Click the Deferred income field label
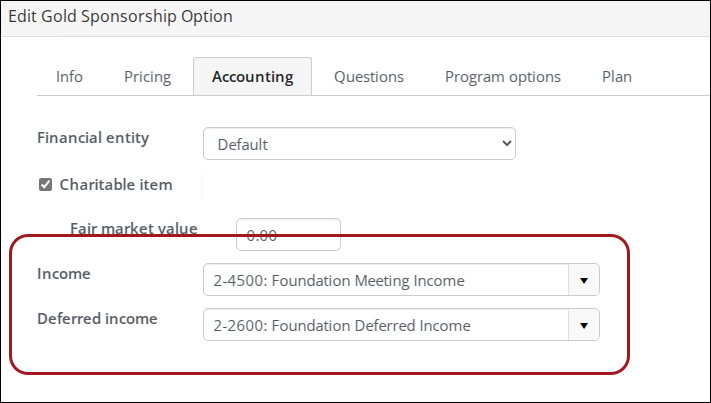Viewport: 711px width, 403px height. pos(97,319)
